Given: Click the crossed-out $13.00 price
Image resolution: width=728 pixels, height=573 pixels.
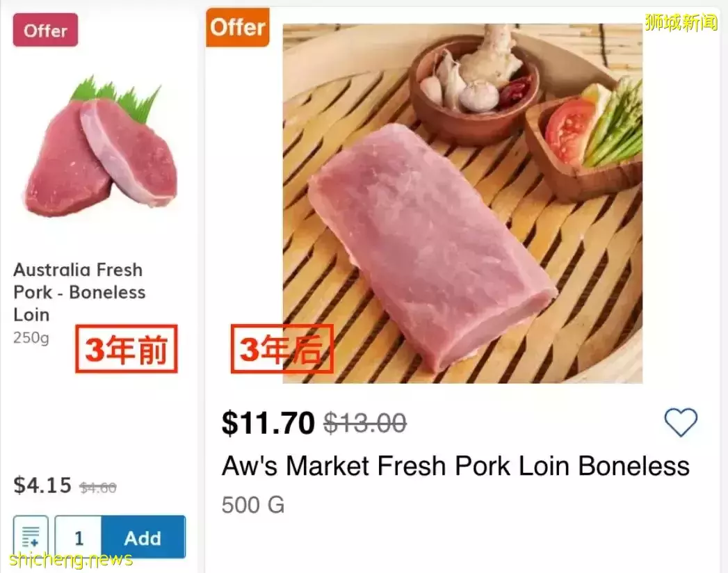Looking at the screenshot, I should coord(365,422).
